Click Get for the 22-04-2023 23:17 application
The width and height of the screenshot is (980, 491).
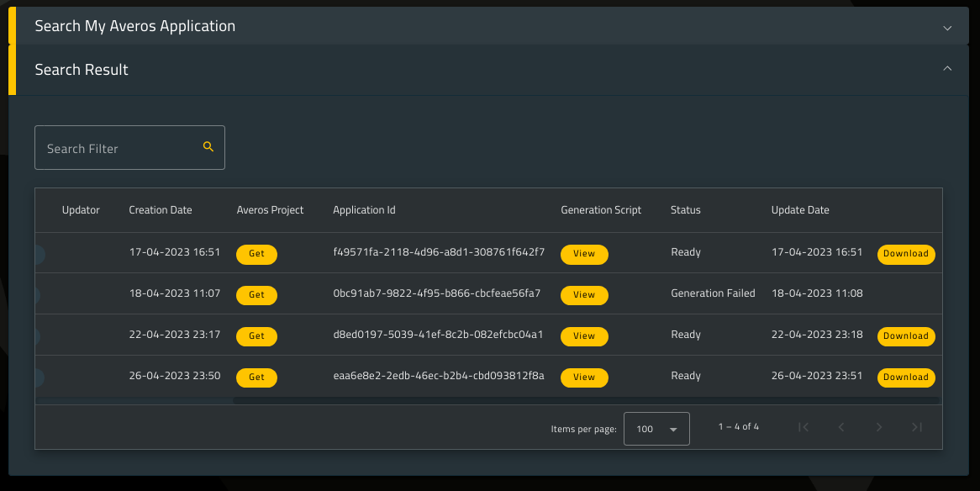[257, 336]
